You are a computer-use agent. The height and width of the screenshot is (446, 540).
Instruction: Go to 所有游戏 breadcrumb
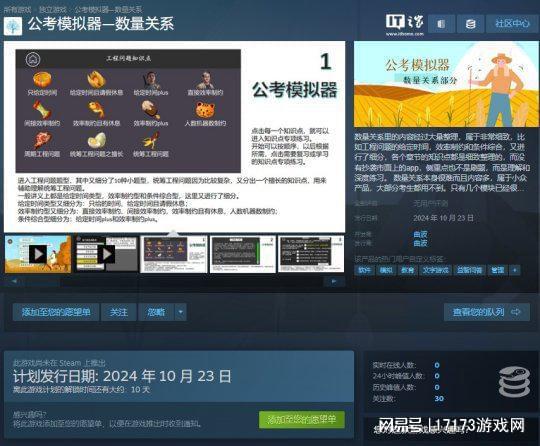[18, 9]
